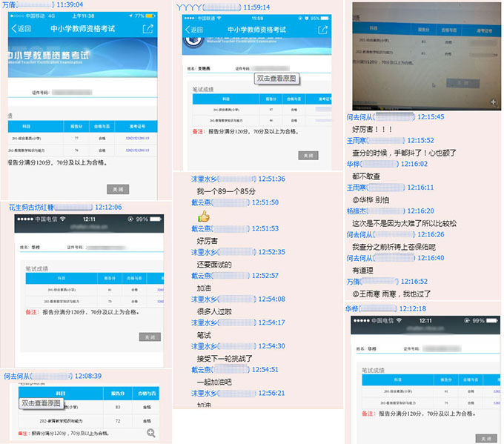
Task: Click 关闭 button in 花生妈古坊红糖's screenshot
Action: pos(150,337)
